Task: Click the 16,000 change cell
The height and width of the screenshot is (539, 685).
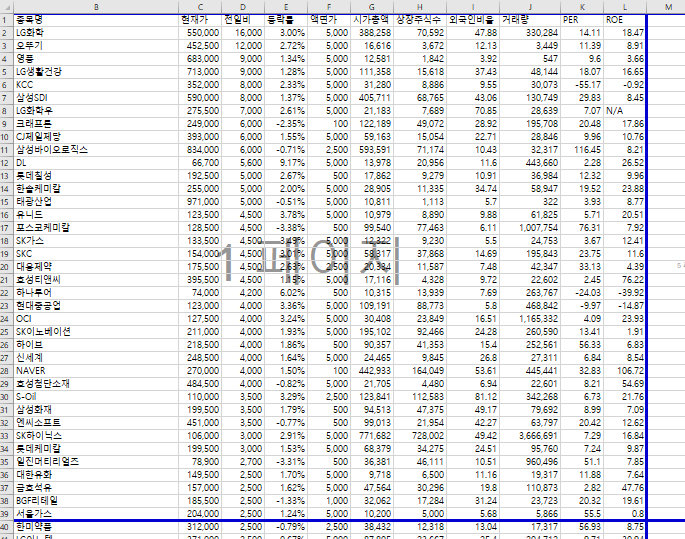Action: tap(243, 33)
